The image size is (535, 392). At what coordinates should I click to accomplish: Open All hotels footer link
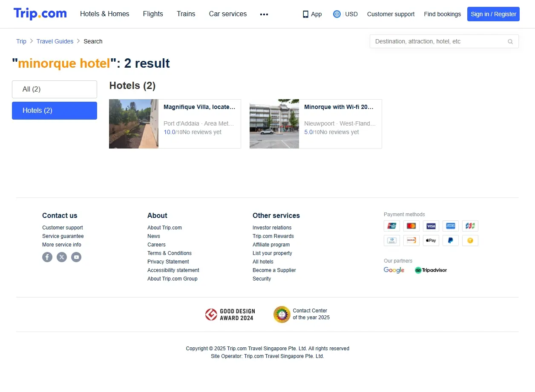263,262
